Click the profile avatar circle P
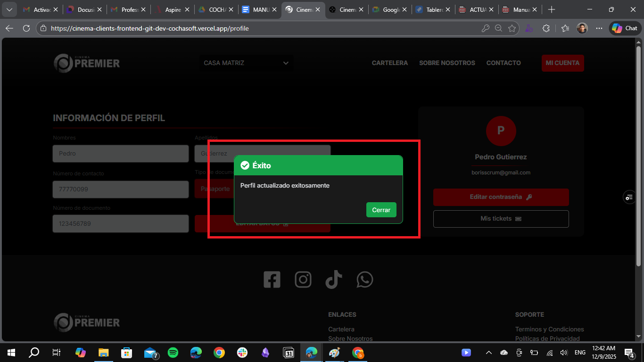This screenshot has width=644, height=362. (x=501, y=131)
